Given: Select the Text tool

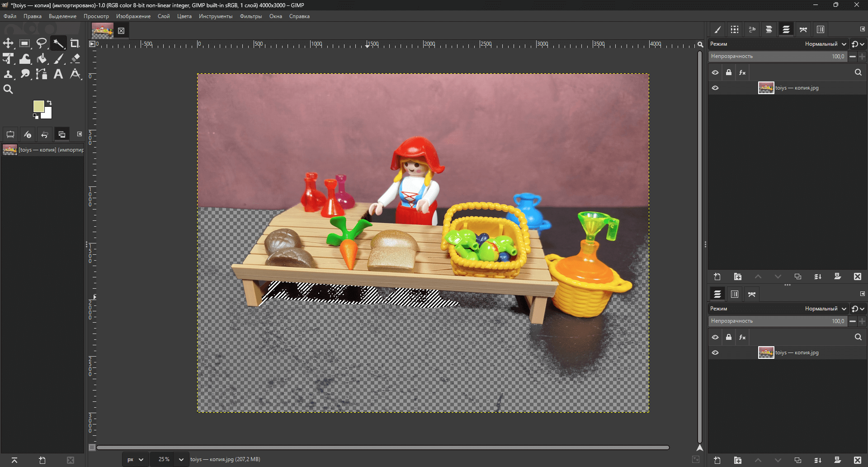Looking at the screenshot, I should [x=58, y=74].
